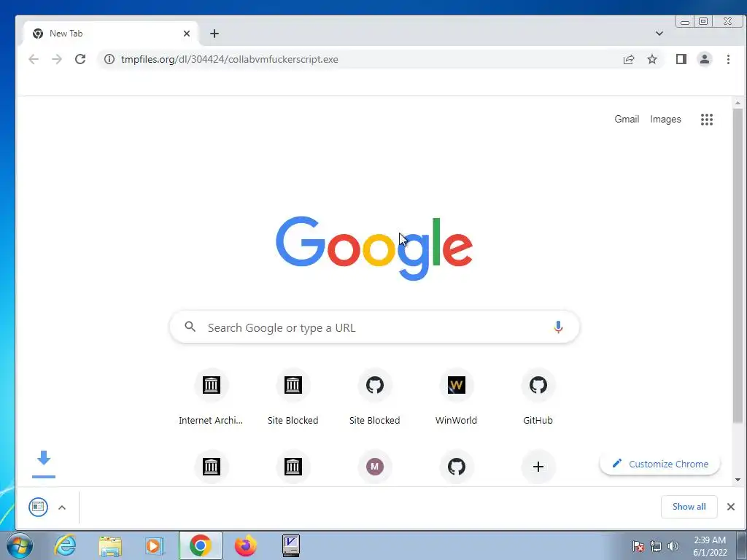The height and width of the screenshot is (560, 747).
Task: Open the Internet Archi... shortcut
Action: click(211, 397)
